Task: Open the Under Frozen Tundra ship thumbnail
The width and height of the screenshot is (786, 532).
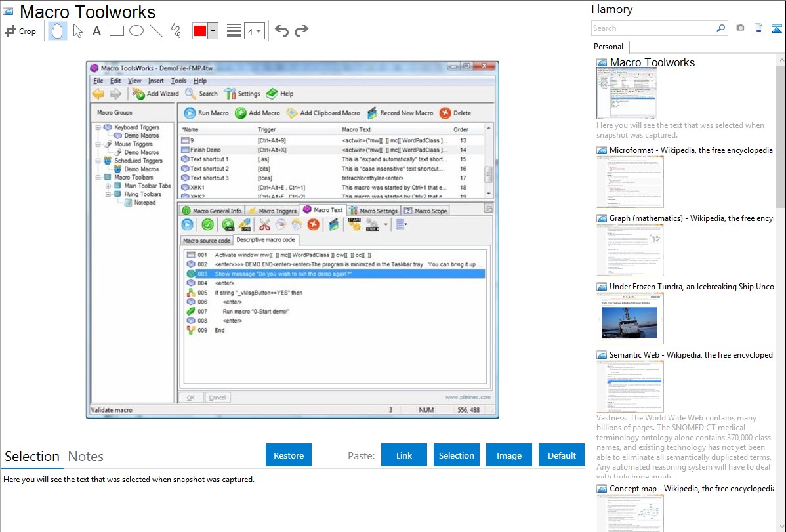Action: tap(630, 318)
